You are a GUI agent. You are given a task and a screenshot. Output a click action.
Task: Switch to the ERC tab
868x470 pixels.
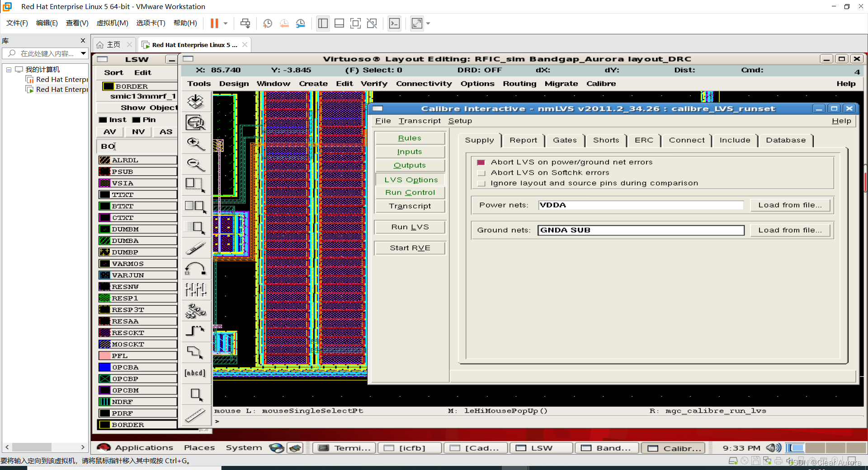644,140
